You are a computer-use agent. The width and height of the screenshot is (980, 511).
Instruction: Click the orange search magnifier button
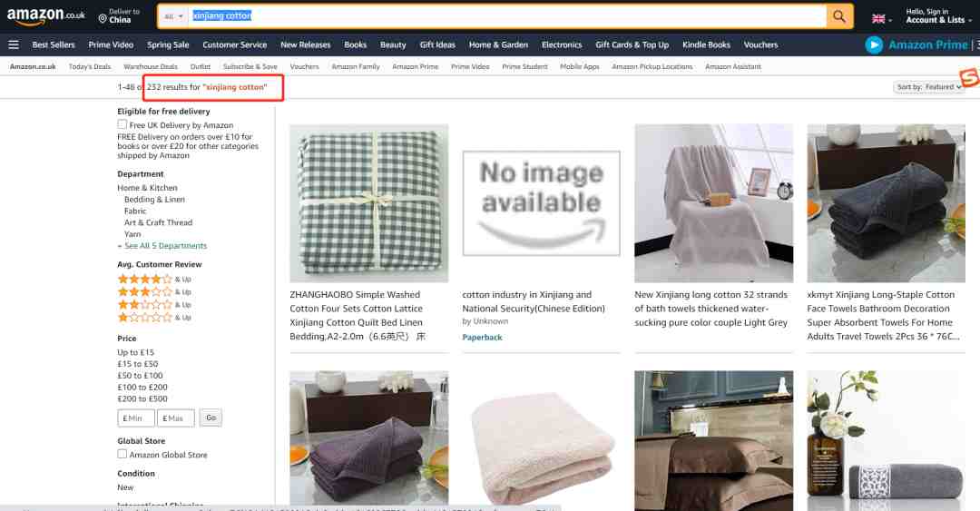[839, 16]
